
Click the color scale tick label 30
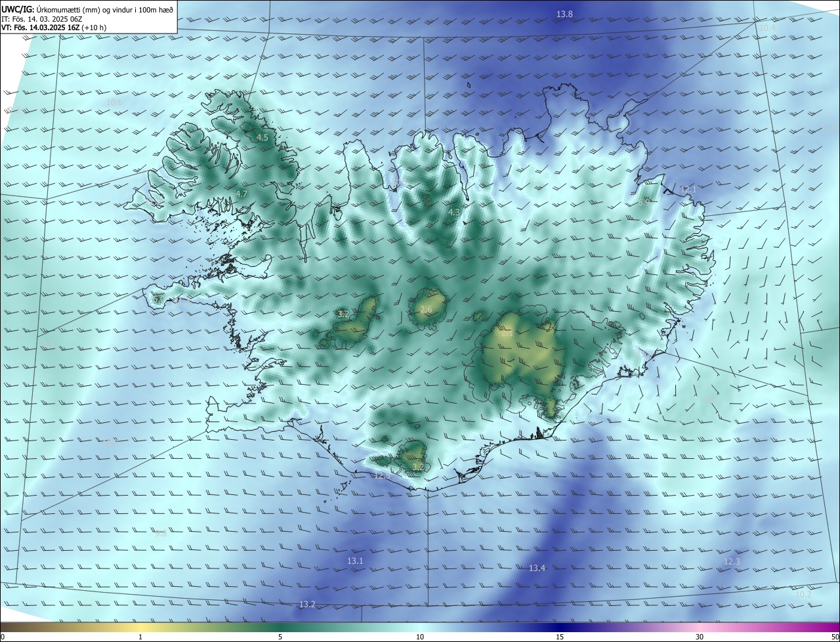[x=700, y=637]
